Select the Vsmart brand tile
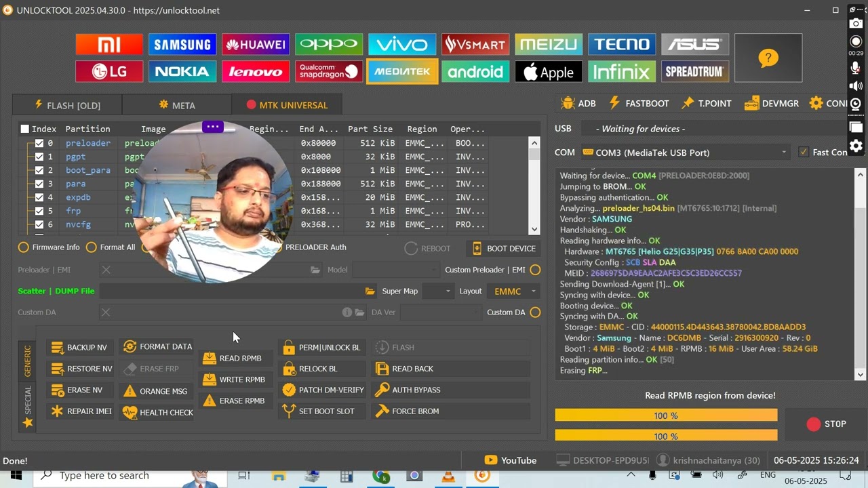 [x=475, y=45]
